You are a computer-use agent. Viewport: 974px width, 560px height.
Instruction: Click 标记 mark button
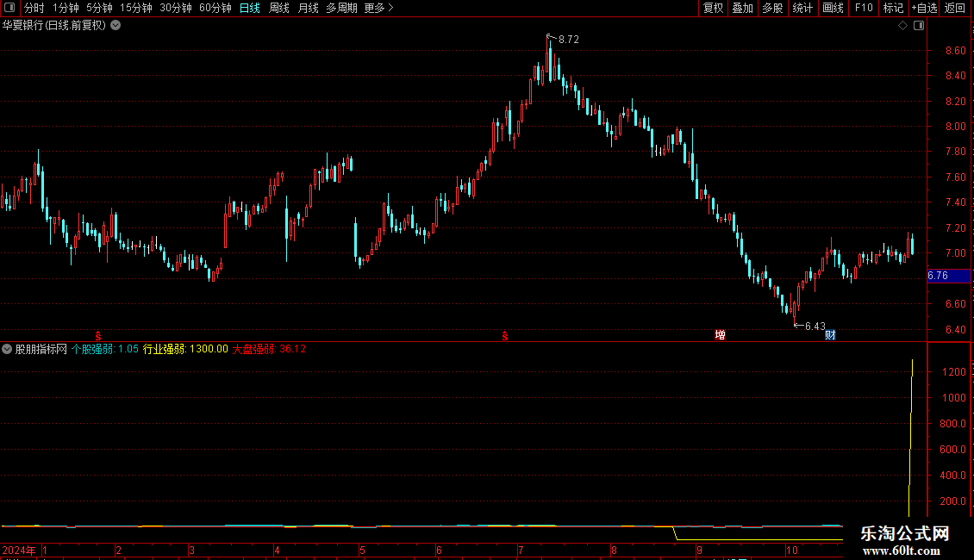pos(893,8)
